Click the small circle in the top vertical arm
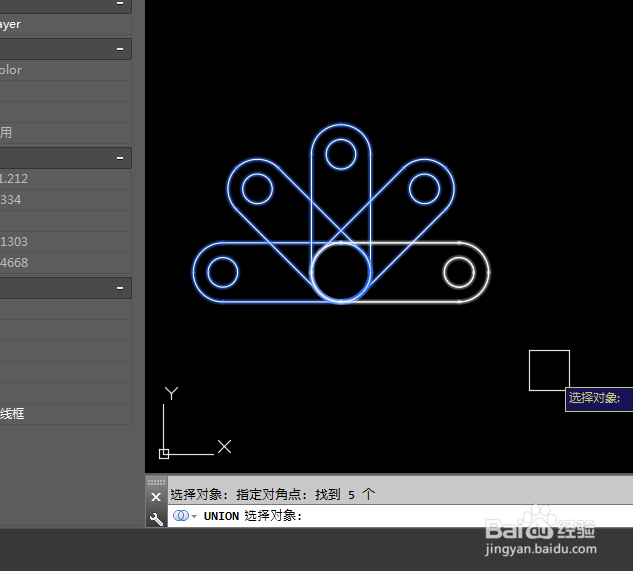The image size is (633, 571). click(x=341, y=154)
